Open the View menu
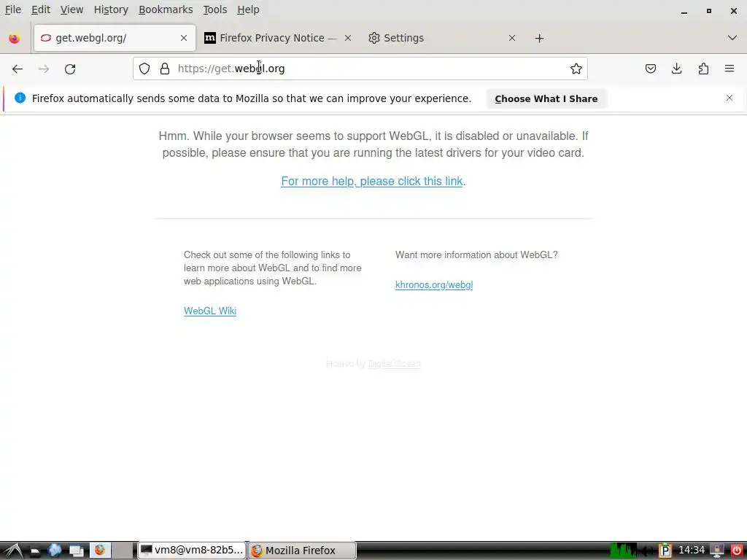The width and height of the screenshot is (747, 560). pos(71,9)
